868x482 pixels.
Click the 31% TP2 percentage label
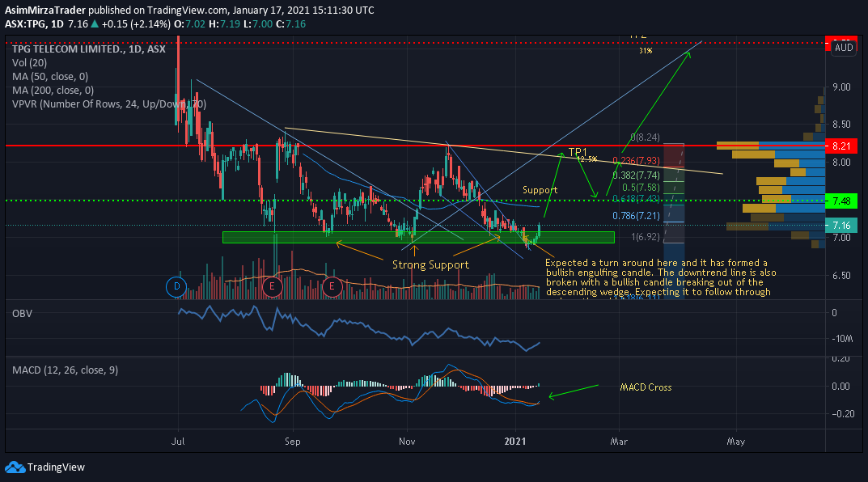pos(646,51)
